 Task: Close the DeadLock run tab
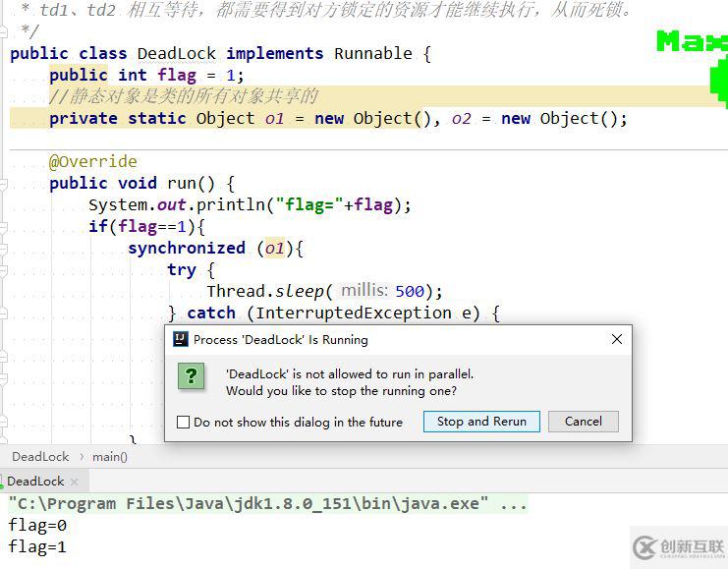(x=75, y=482)
